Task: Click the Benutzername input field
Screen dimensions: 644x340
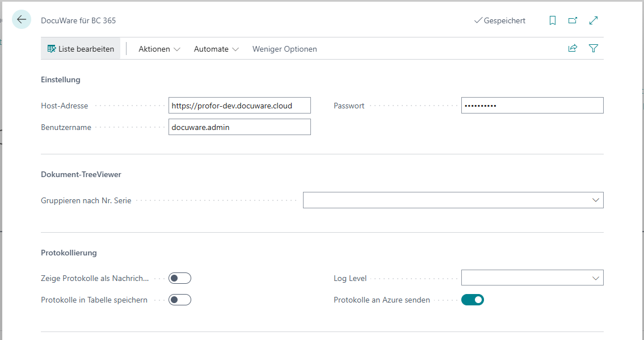Action: coord(239,127)
